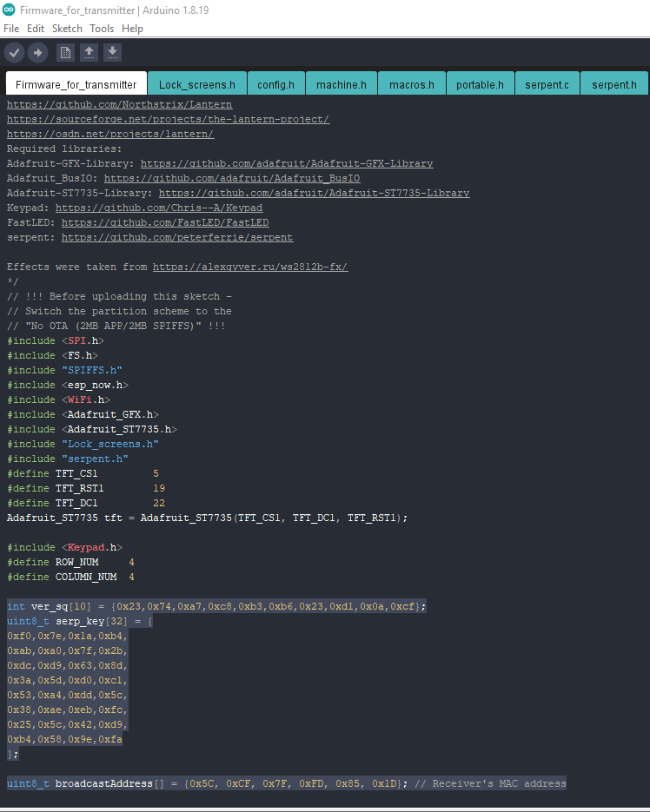The width and height of the screenshot is (650, 812).
Task: Click the Save sketch down-arrow icon
Action: pyautogui.click(x=112, y=52)
